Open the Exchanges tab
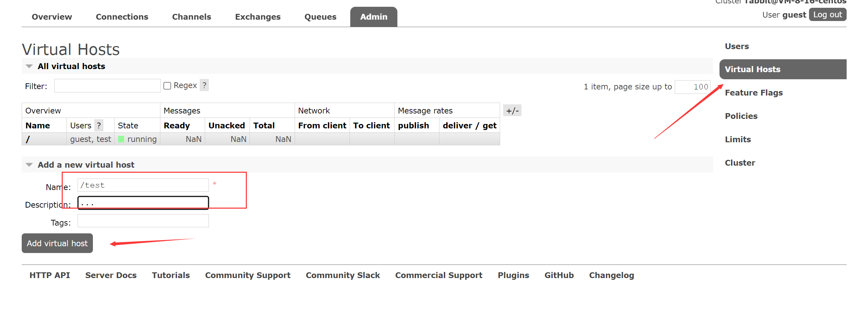 click(258, 17)
